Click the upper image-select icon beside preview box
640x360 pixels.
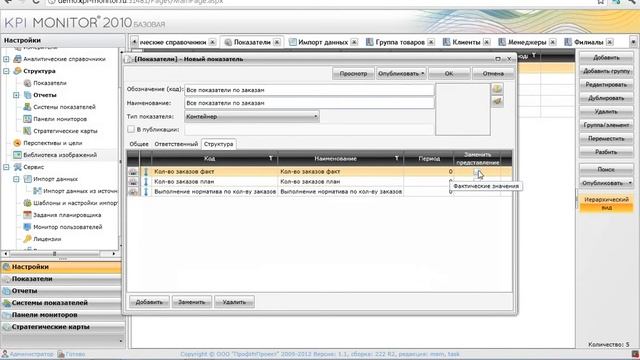coord(497,89)
